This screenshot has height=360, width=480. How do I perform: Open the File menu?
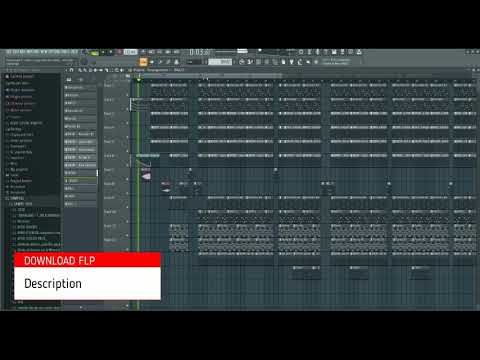[8, 52]
